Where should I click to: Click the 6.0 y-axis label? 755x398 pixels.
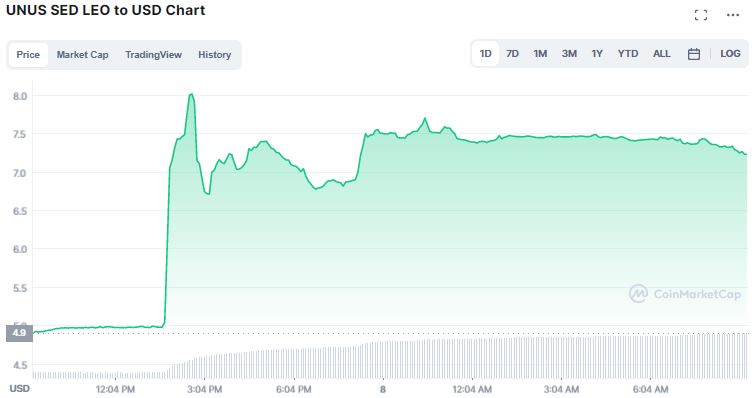tap(20, 249)
